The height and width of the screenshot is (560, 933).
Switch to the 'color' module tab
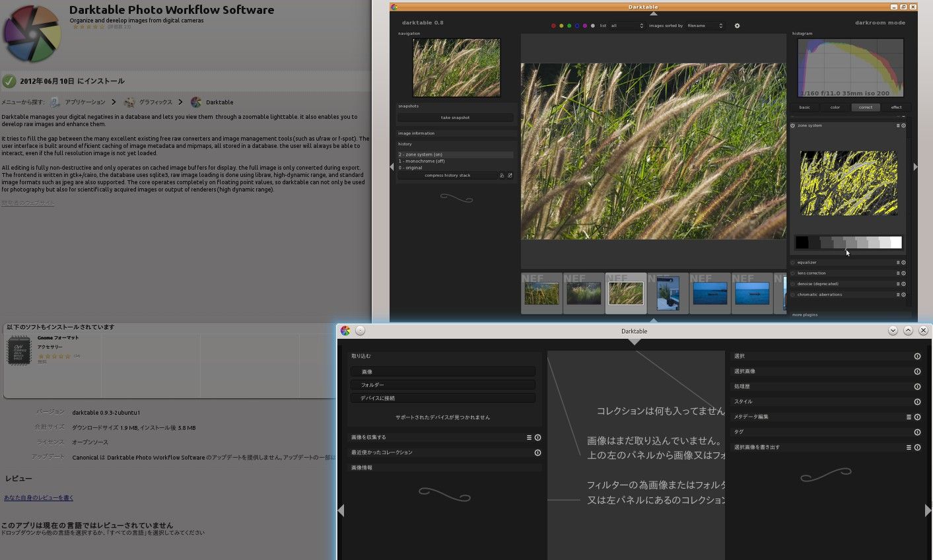835,107
